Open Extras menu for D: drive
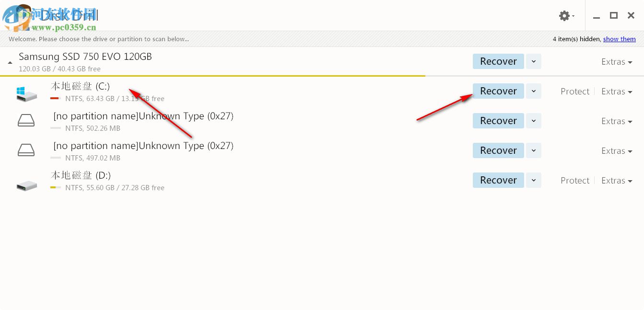Image resolution: width=644 pixels, height=310 pixels. (617, 181)
